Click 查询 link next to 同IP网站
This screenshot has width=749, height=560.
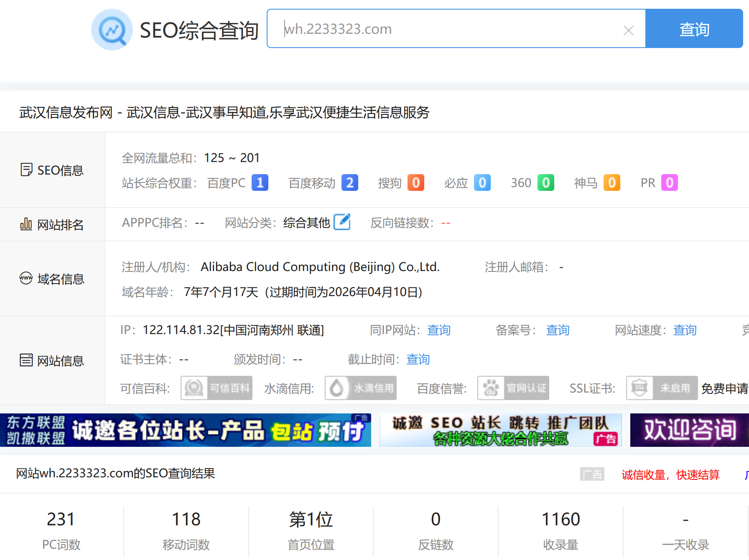point(438,330)
